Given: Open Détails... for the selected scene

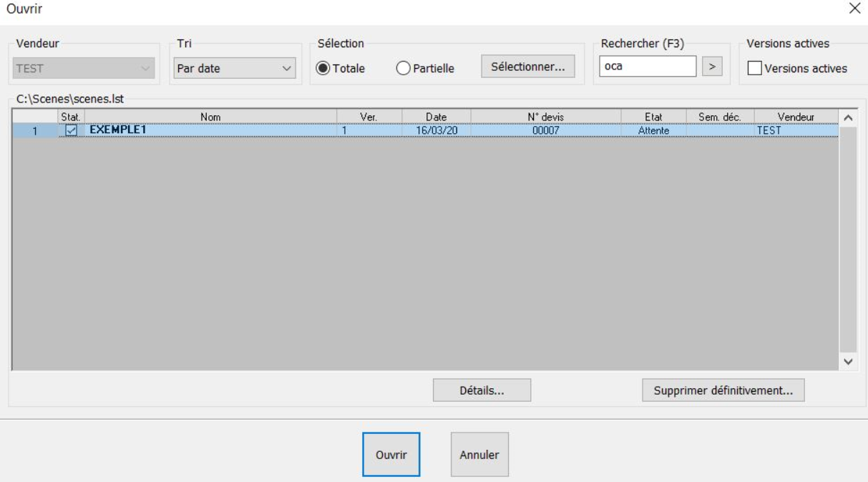Looking at the screenshot, I should 482,390.
